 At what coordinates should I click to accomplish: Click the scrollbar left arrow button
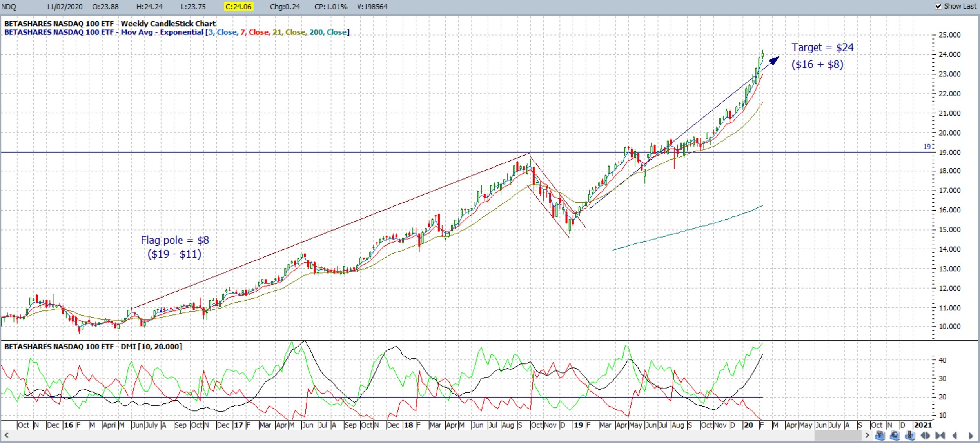pyautogui.click(x=6, y=435)
